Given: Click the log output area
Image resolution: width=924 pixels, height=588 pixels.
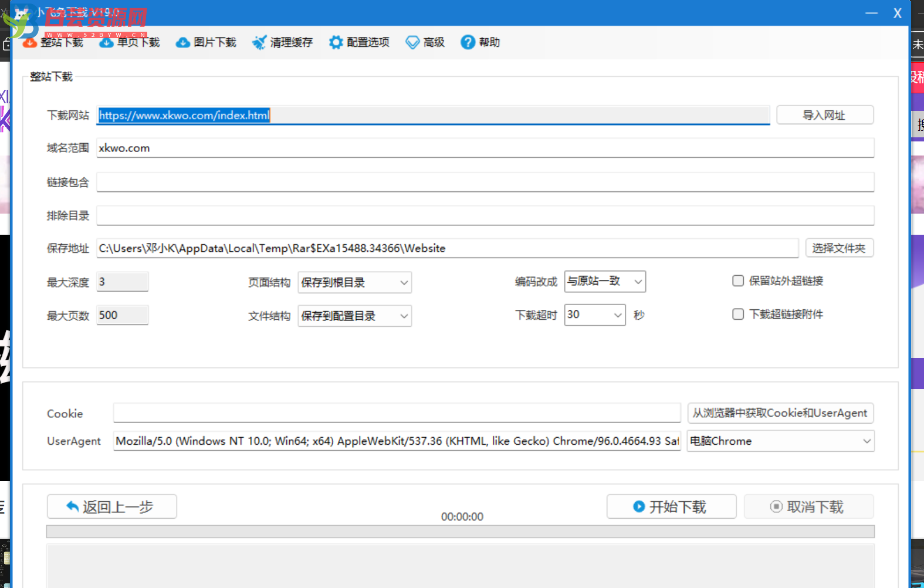Looking at the screenshot, I should (x=461, y=566).
